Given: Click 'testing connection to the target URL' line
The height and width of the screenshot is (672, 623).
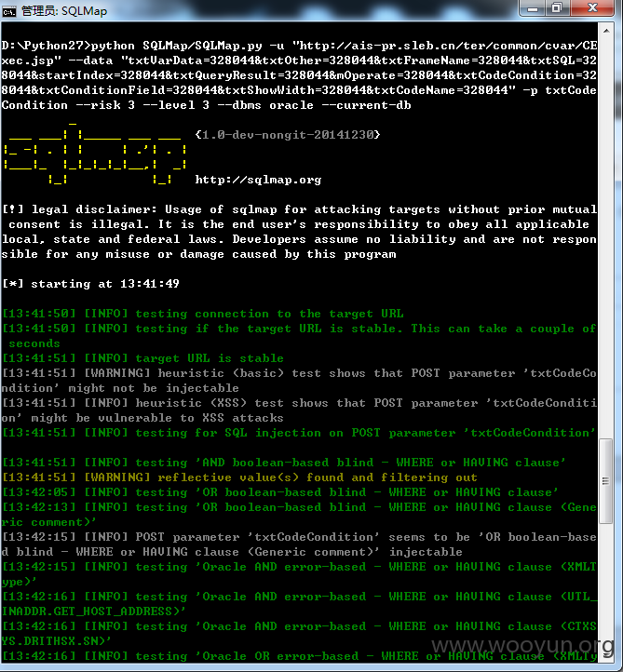Looking at the screenshot, I should pyautogui.click(x=203, y=314).
